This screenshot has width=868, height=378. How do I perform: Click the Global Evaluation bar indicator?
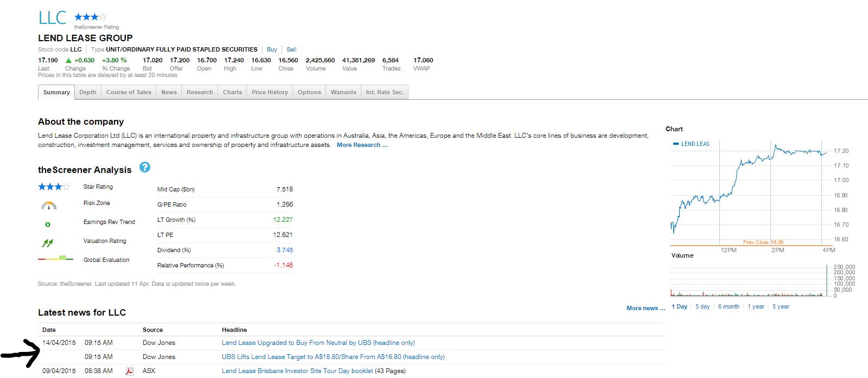point(55,258)
